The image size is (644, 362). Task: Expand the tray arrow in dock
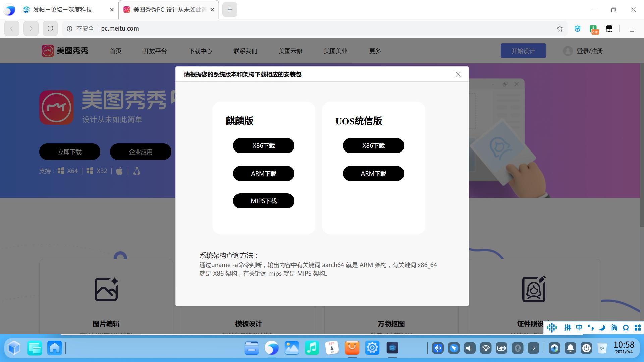click(533, 348)
